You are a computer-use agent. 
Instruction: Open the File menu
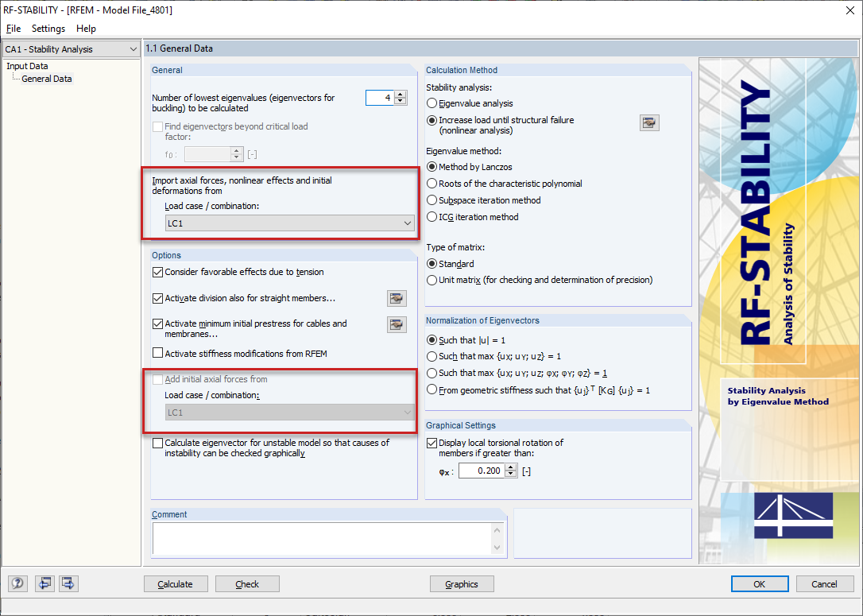point(13,28)
